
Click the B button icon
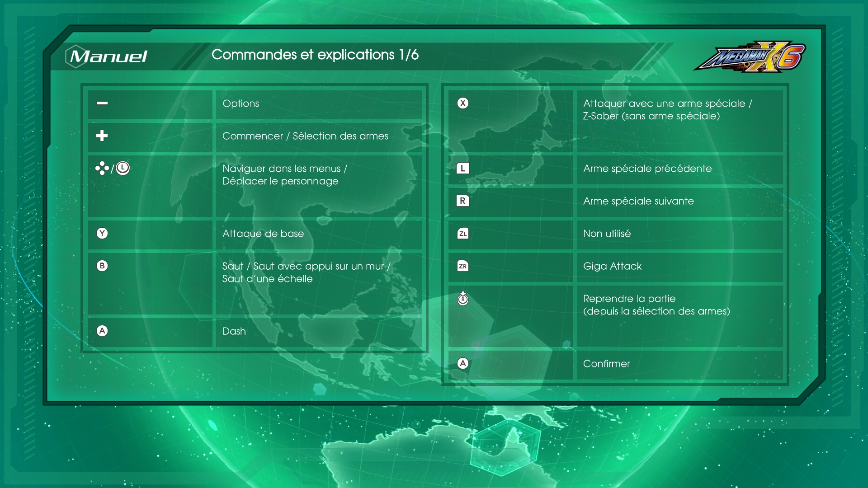pos(102,266)
